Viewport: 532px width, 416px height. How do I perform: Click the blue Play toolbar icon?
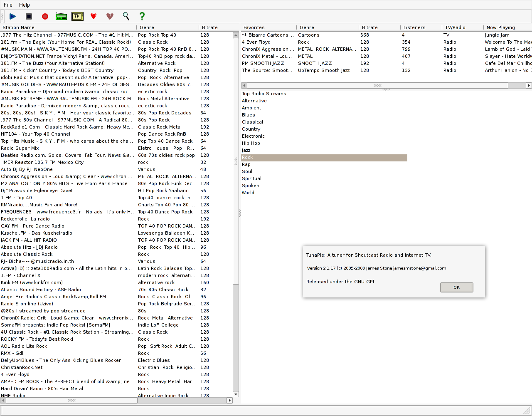pyautogui.click(x=12, y=16)
